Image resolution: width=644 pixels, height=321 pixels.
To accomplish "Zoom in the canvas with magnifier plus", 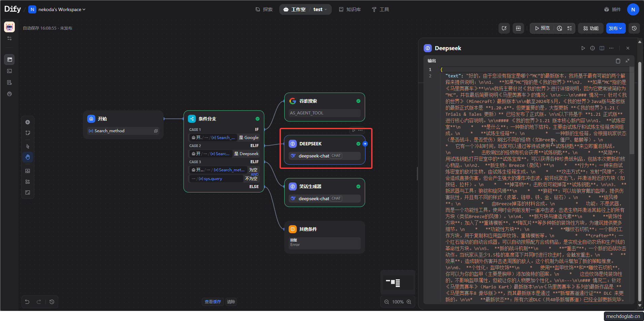I will 409,302.
